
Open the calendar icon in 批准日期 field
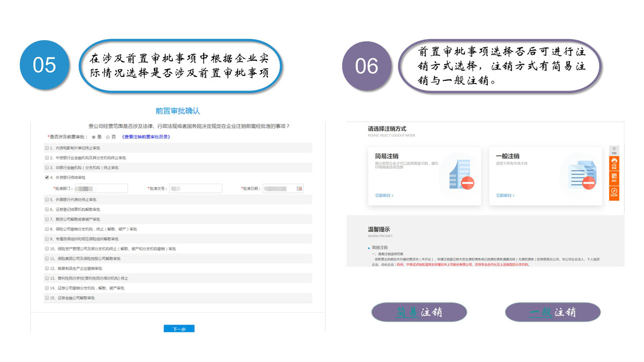[x=299, y=188]
